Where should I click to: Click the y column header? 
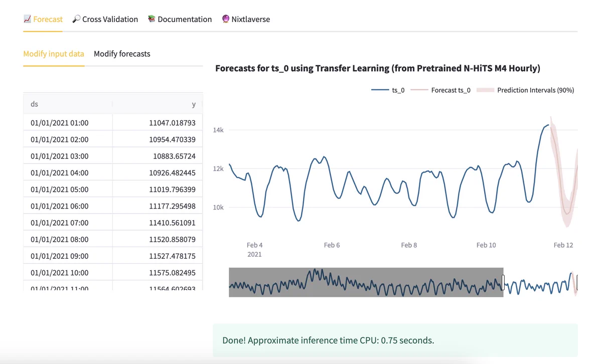[x=158, y=104]
